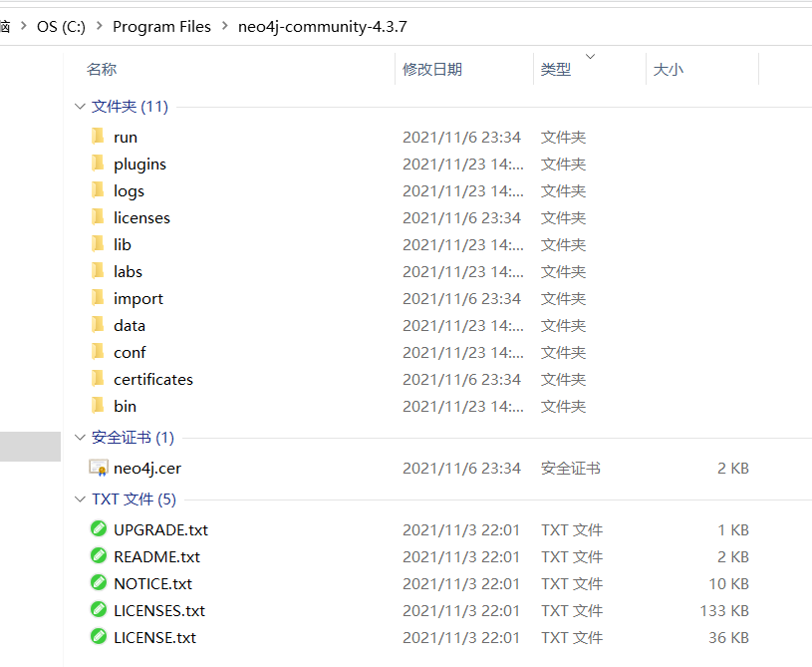Click the LICENSES.txt file icon
This screenshot has height=667, width=812.
tap(99, 610)
